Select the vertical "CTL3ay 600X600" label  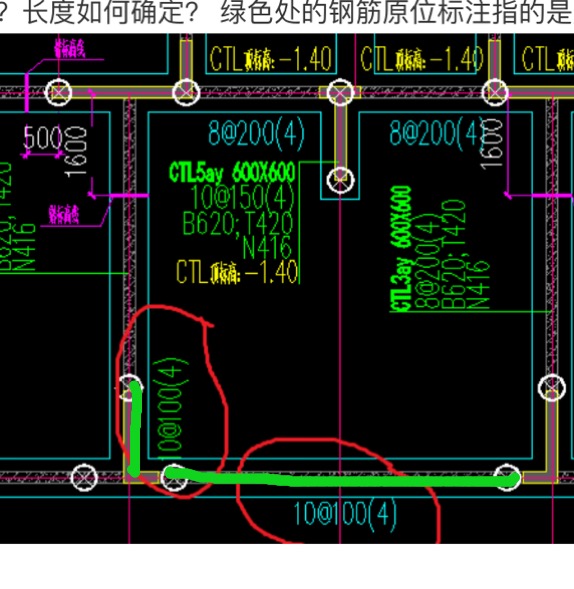click(400, 249)
